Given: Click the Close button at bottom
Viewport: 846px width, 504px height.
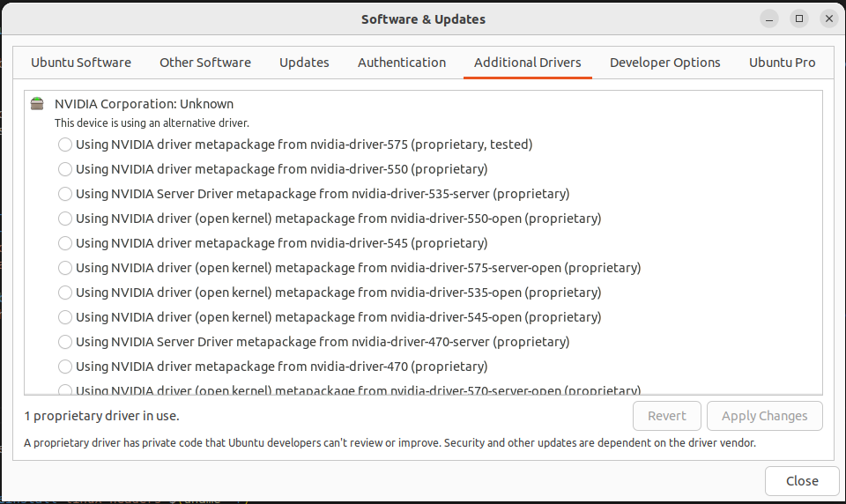Looking at the screenshot, I should 802,481.
